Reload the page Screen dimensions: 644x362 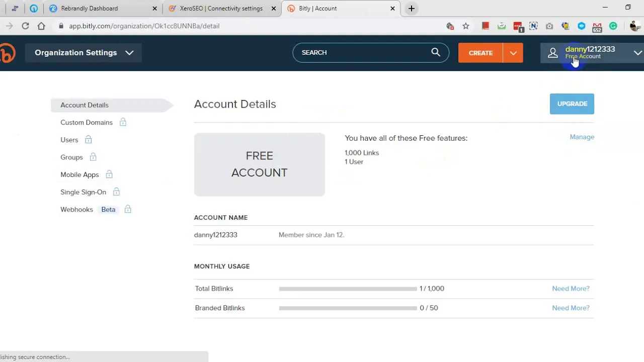25,26
